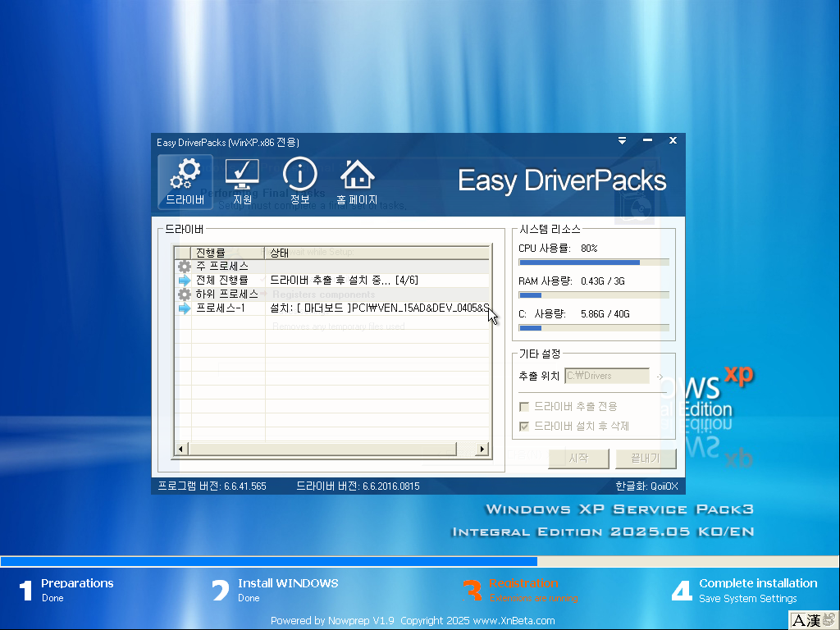The width and height of the screenshot is (840, 630).
Task: Click the 마더보드 PCI install status text
Action: 379,308
